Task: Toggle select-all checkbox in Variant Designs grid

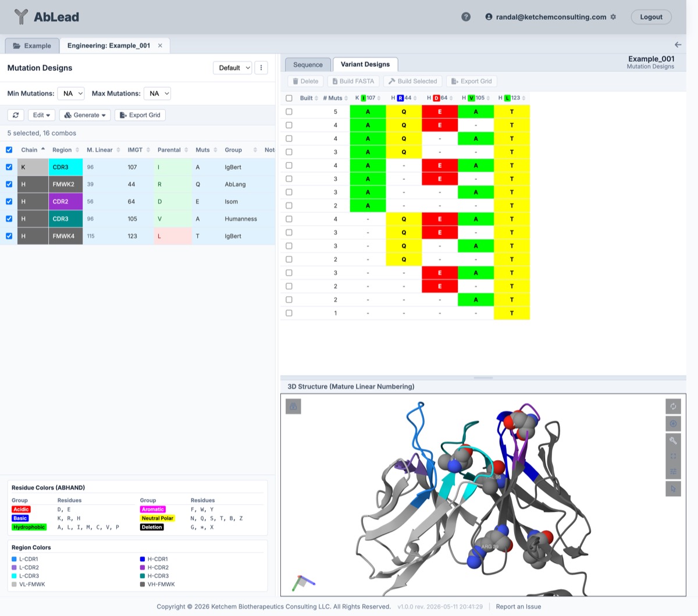Action: [289, 98]
